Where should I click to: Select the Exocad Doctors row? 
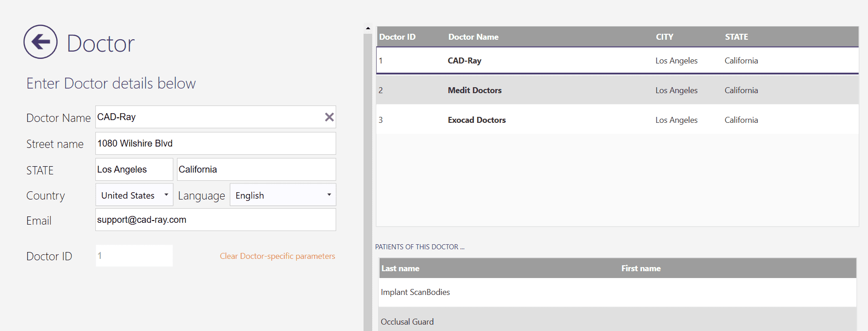tap(618, 120)
